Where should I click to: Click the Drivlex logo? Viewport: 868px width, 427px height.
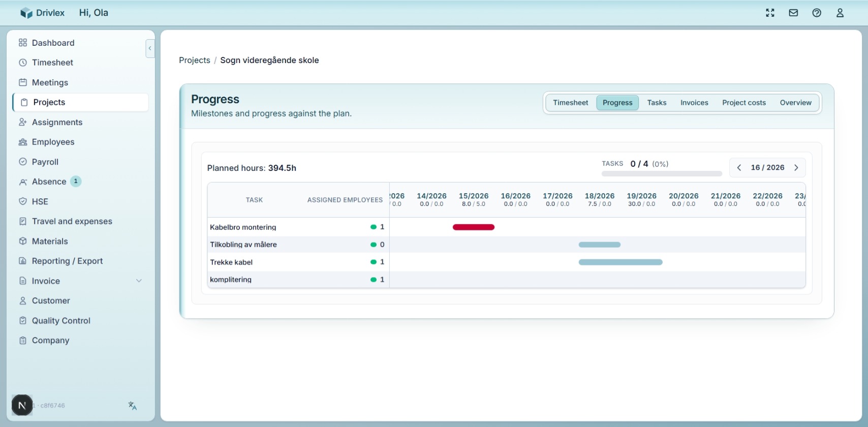point(43,13)
